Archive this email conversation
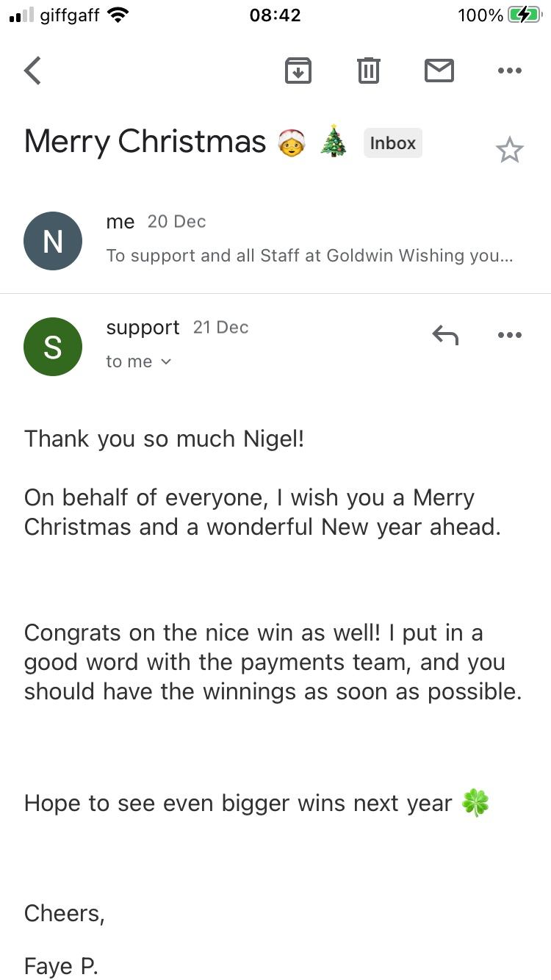Viewport: 551px width, 980px height. coord(298,71)
